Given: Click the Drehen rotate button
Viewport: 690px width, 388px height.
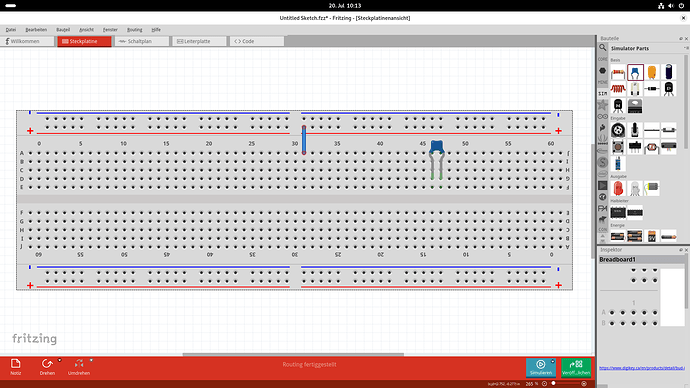Looking at the screenshot, I should (x=47, y=367).
